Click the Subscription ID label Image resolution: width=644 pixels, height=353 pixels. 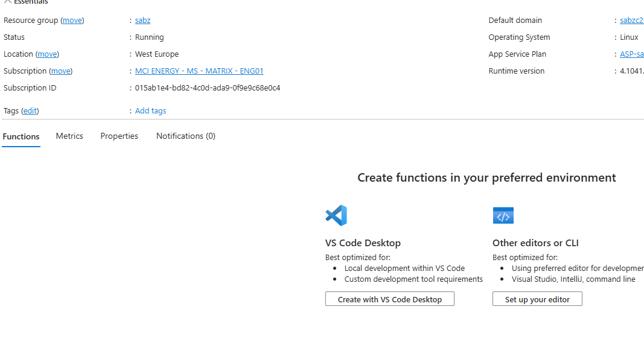[x=30, y=88]
